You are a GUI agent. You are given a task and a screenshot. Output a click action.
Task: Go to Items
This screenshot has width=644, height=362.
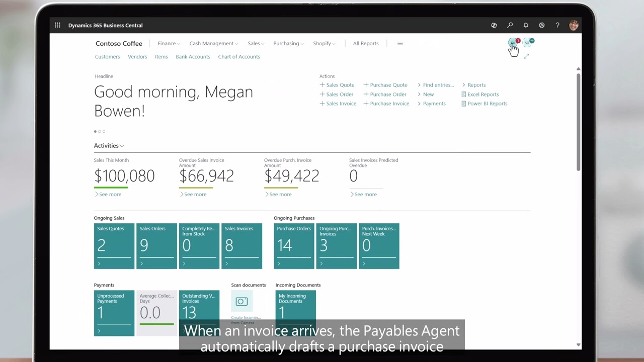[162, 57]
